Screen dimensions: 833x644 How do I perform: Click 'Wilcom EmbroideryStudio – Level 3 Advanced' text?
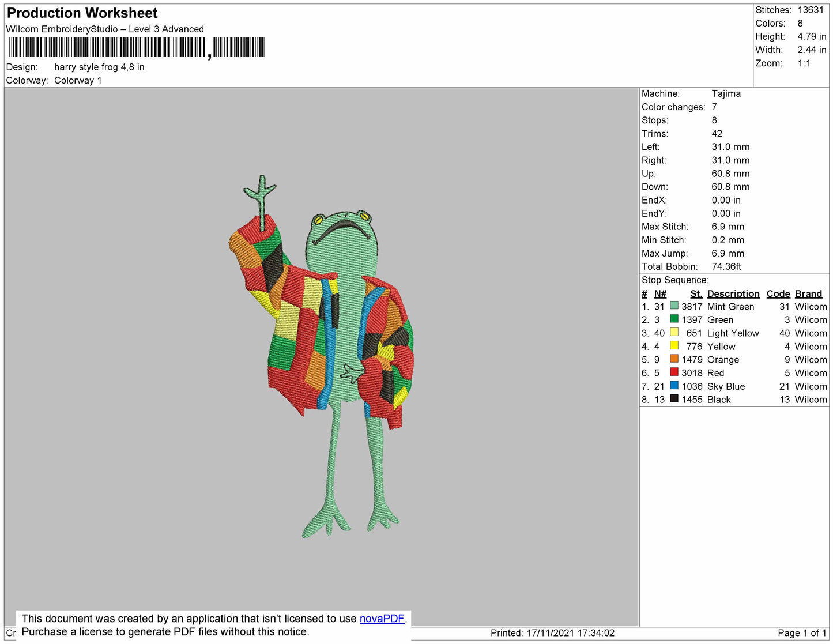[105, 29]
